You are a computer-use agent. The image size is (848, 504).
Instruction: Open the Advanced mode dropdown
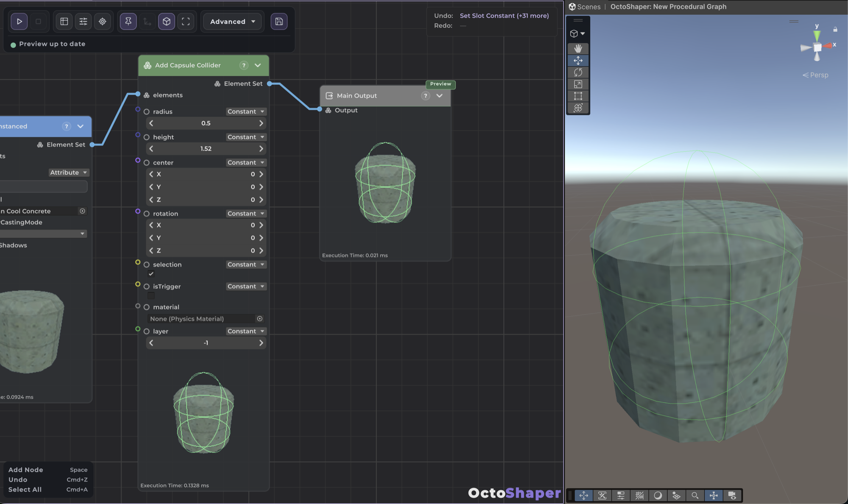[232, 22]
